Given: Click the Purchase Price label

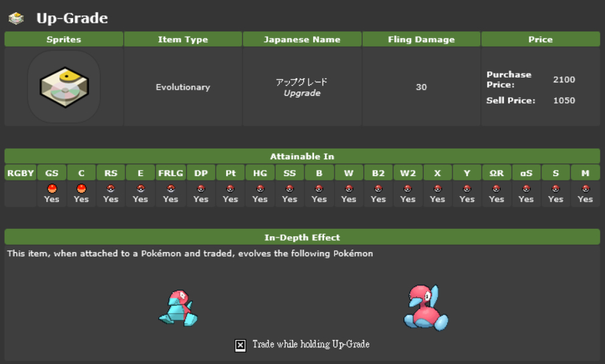Looking at the screenshot, I should [x=509, y=80].
